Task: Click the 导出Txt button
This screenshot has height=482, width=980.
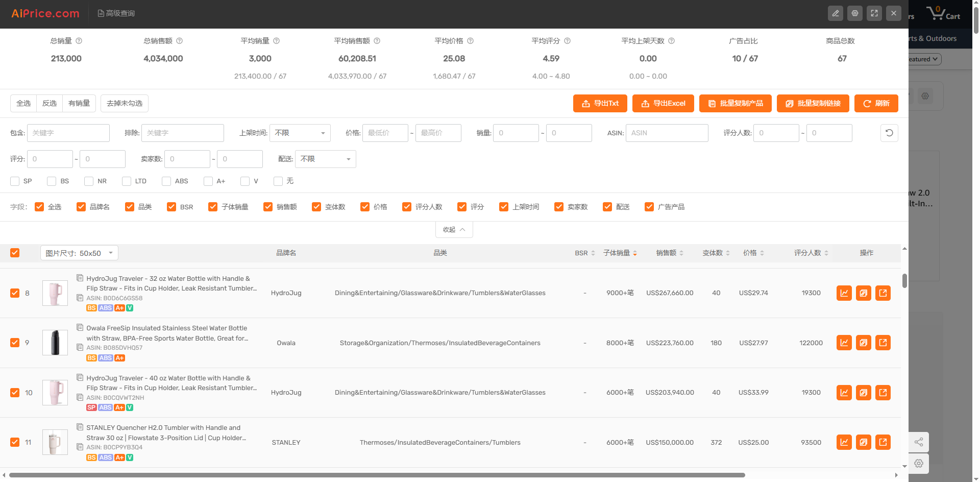Action: (600, 103)
